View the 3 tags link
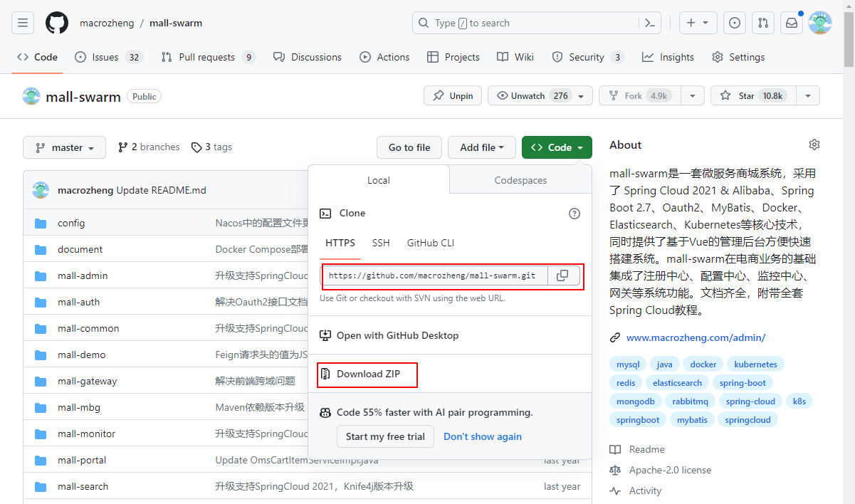Viewport: 855px width, 504px height. point(211,147)
